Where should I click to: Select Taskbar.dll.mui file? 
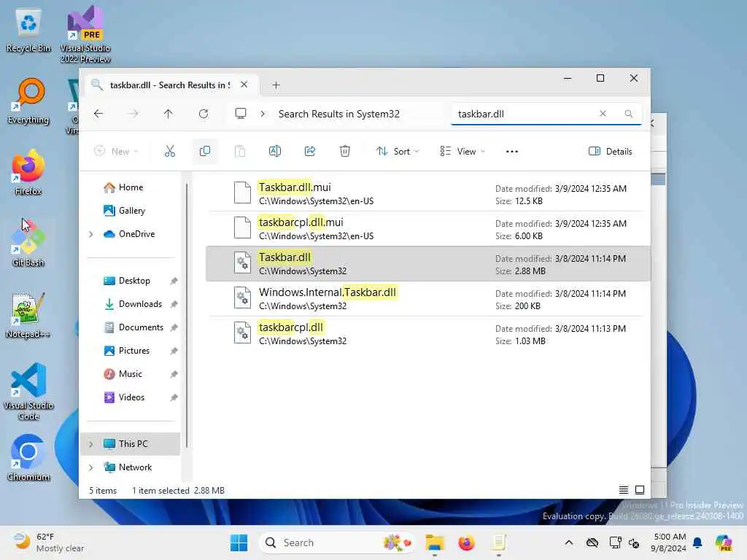click(x=427, y=194)
